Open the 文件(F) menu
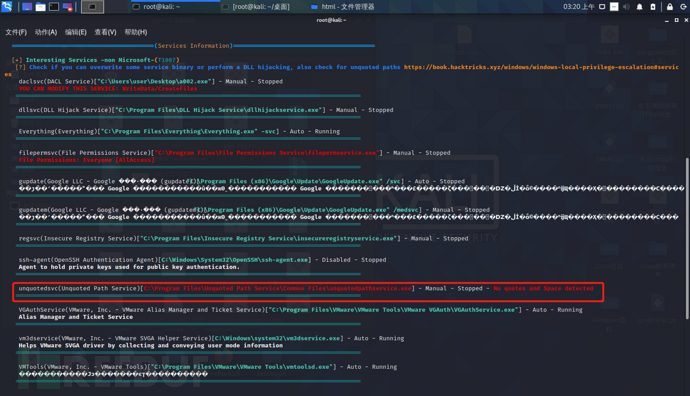Image resolution: width=690 pixels, height=396 pixels. click(16, 32)
